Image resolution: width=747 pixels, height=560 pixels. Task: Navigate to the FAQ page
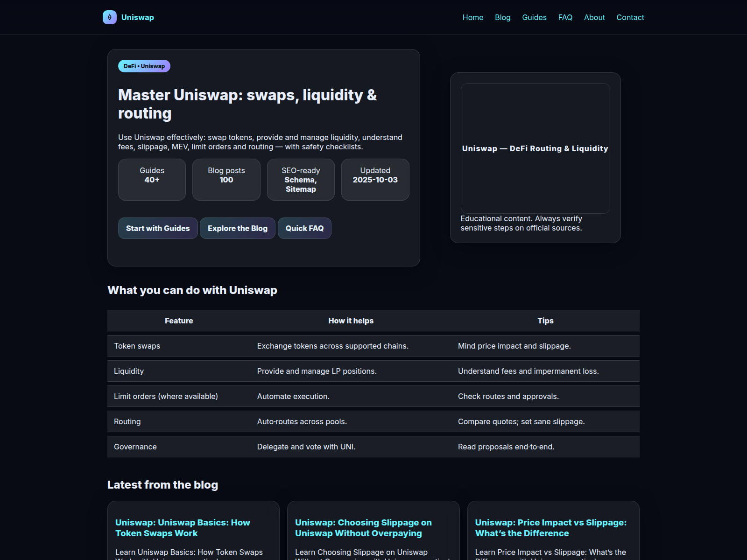(x=565, y=17)
